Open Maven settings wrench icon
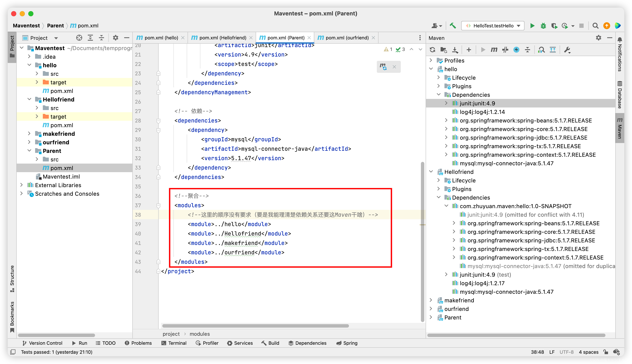This screenshot has height=364, width=632. click(567, 50)
